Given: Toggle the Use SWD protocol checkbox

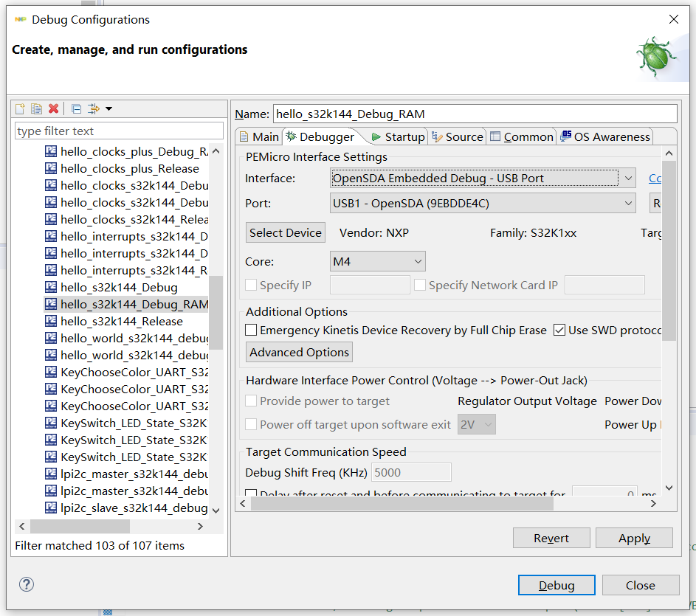Looking at the screenshot, I should 559,330.
